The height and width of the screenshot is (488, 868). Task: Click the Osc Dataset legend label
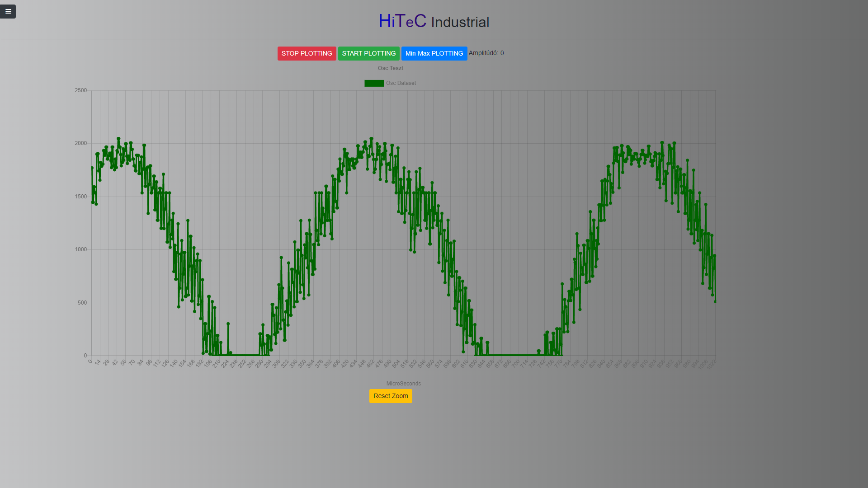pyautogui.click(x=401, y=83)
